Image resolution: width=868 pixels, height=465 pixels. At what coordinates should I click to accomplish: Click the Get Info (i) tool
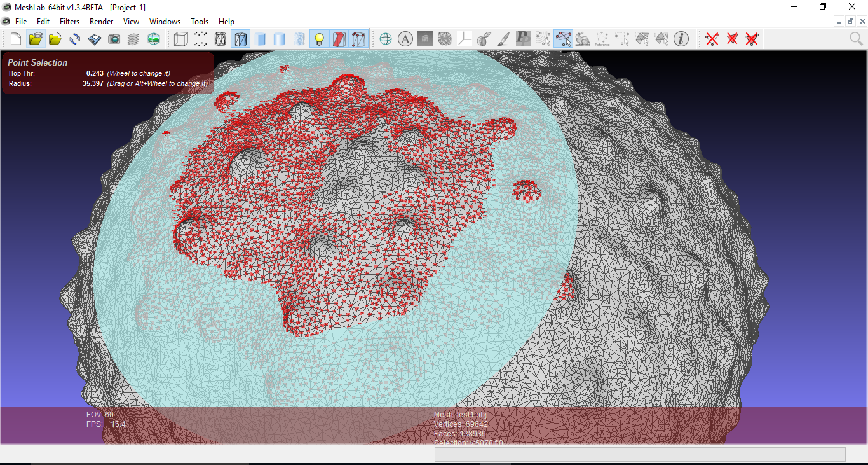tap(681, 39)
